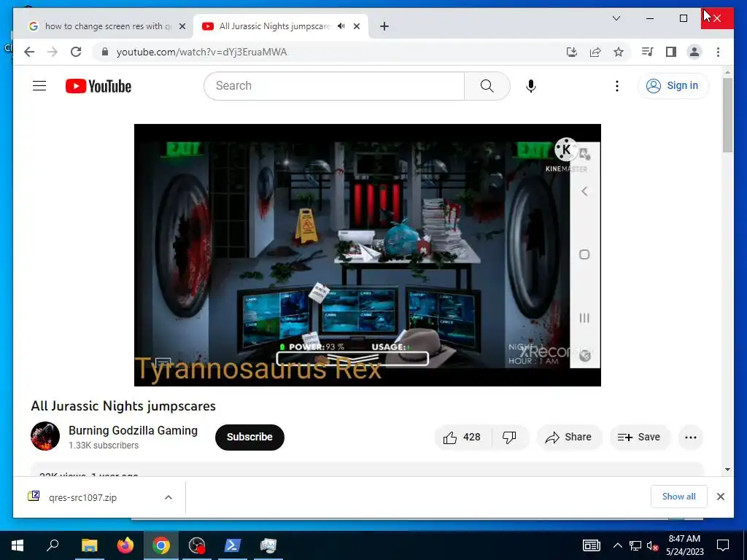Close the YouTube tab
The height and width of the screenshot is (560, 747).
356,26
